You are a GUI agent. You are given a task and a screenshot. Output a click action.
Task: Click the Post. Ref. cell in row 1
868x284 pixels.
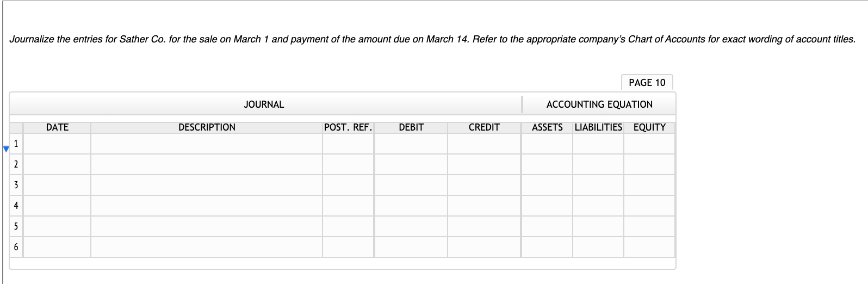[348, 144]
